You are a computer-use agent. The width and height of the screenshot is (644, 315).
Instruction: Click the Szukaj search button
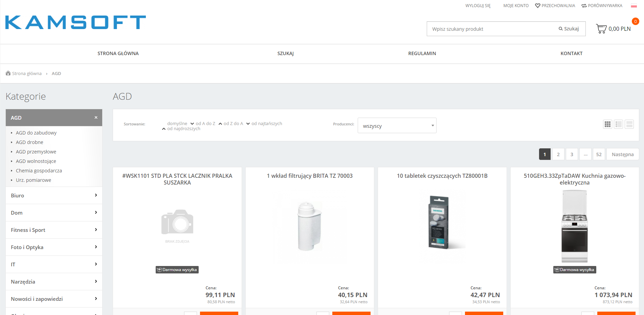[x=569, y=29]
